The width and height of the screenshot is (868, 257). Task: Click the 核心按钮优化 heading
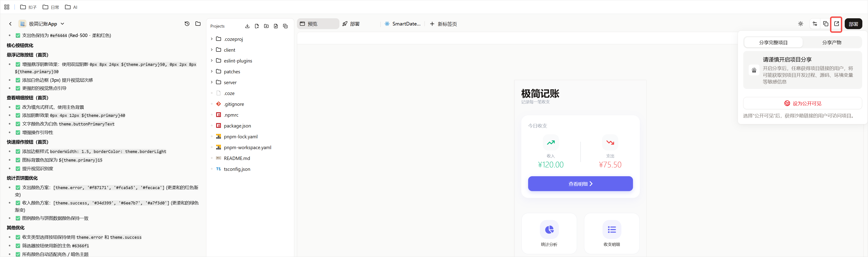tap(20, 45)
